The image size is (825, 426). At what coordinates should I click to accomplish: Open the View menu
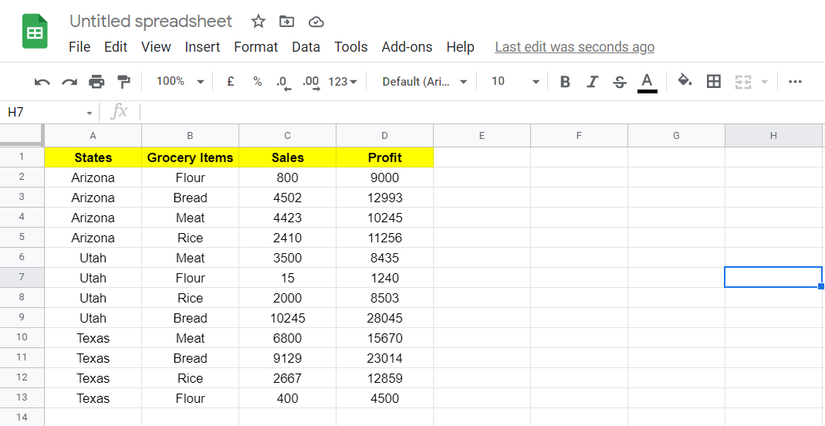click(x=156, y=47)
